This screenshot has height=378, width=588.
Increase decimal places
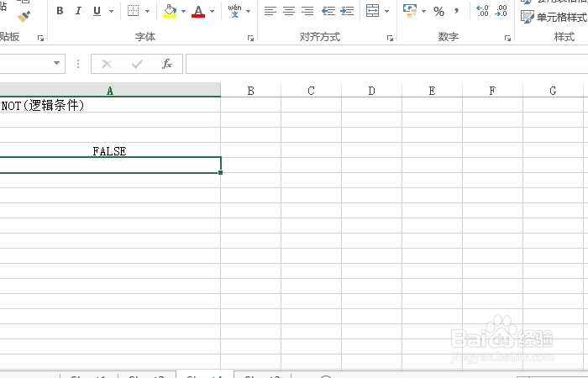482,10
